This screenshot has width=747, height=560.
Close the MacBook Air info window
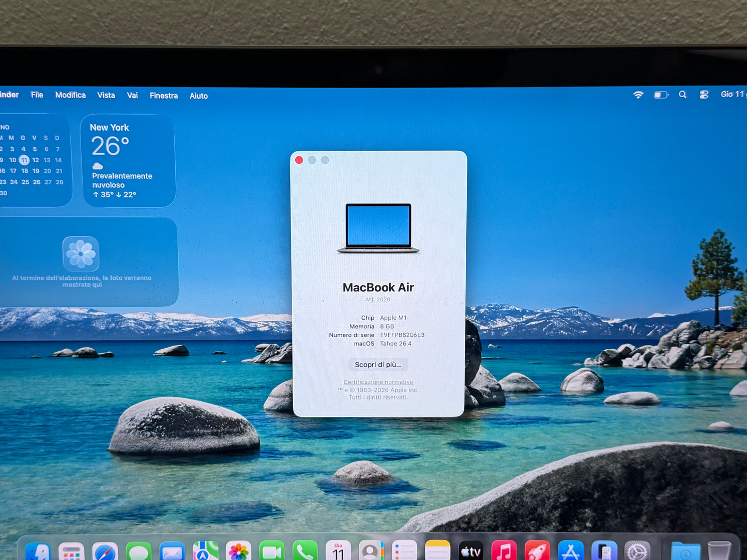click(x=299, y=160)
